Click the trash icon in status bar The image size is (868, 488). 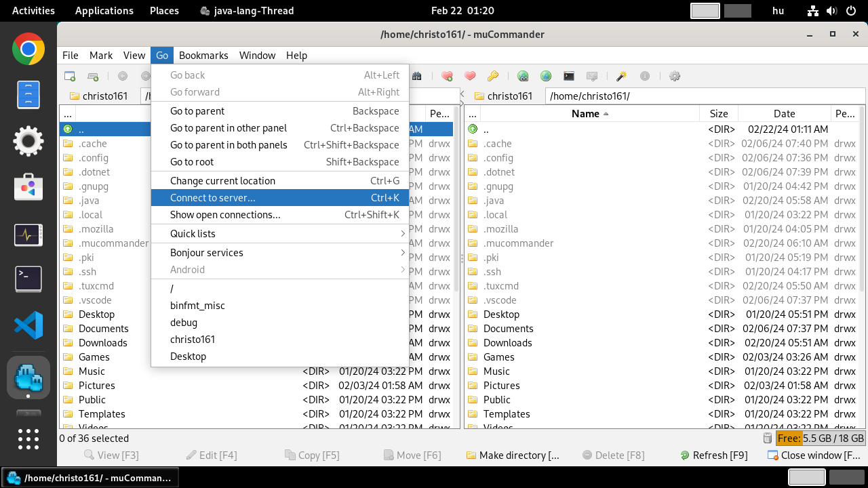click(x=768, y=439)
